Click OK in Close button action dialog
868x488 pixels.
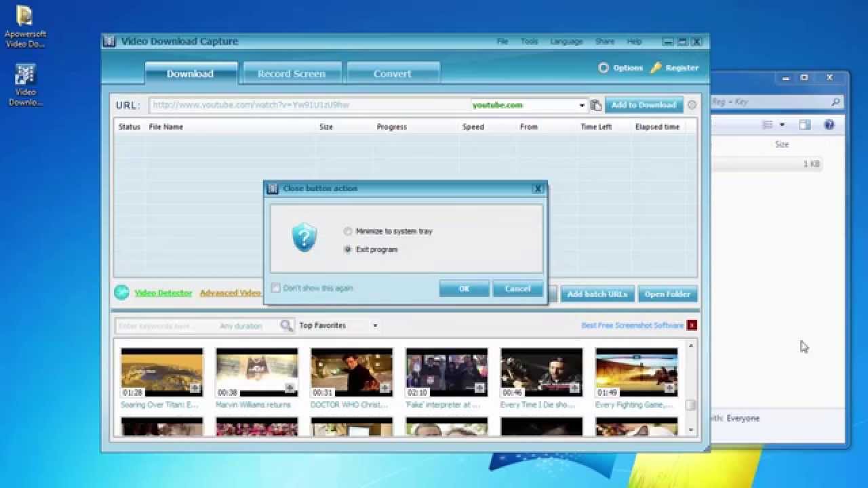[464, 289]
